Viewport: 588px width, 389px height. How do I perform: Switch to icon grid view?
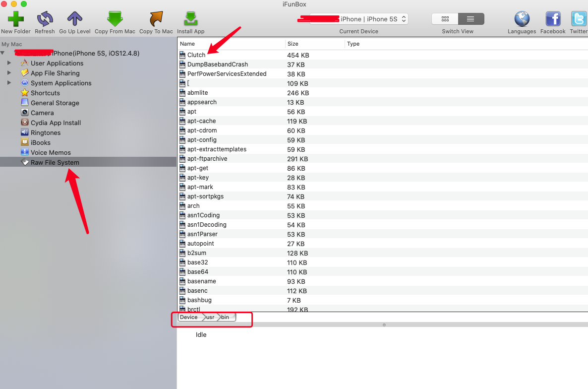pos(445,19)
